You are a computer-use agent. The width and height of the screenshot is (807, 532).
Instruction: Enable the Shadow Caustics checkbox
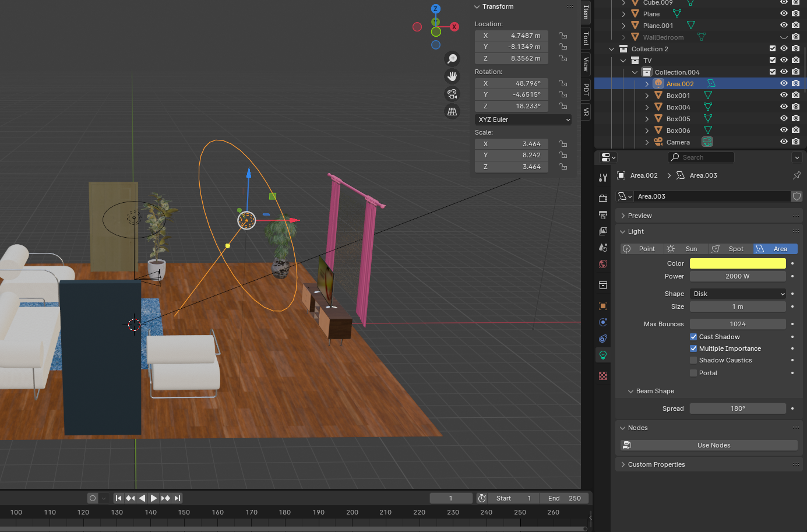(693, 360)
